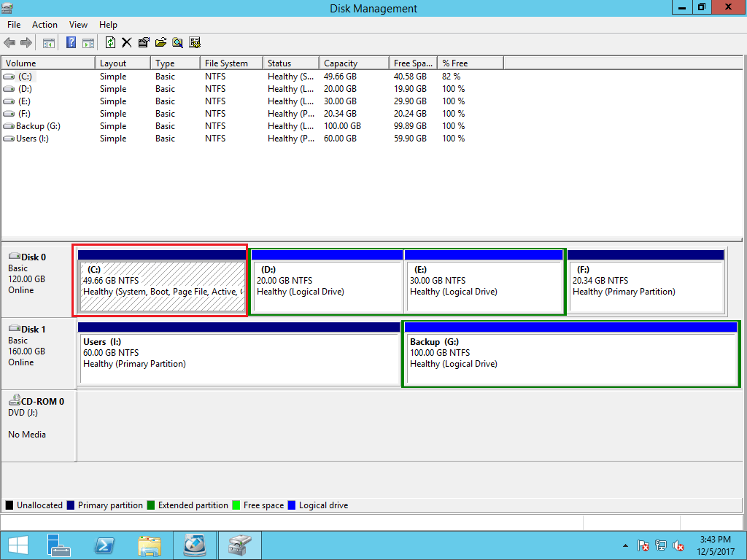Click the Back arrow toolbar icon

pyautogui.click(x=9, y=43)
